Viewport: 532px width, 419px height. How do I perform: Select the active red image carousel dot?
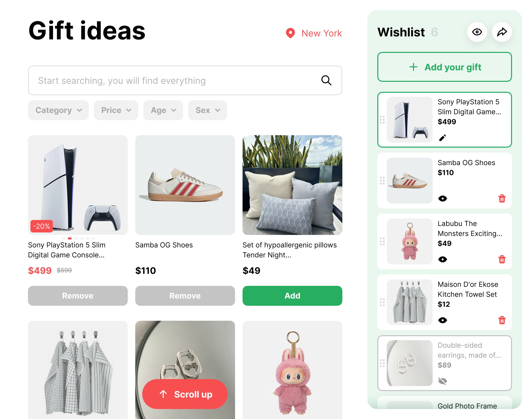pyautogui.click(x=70, y=238)
